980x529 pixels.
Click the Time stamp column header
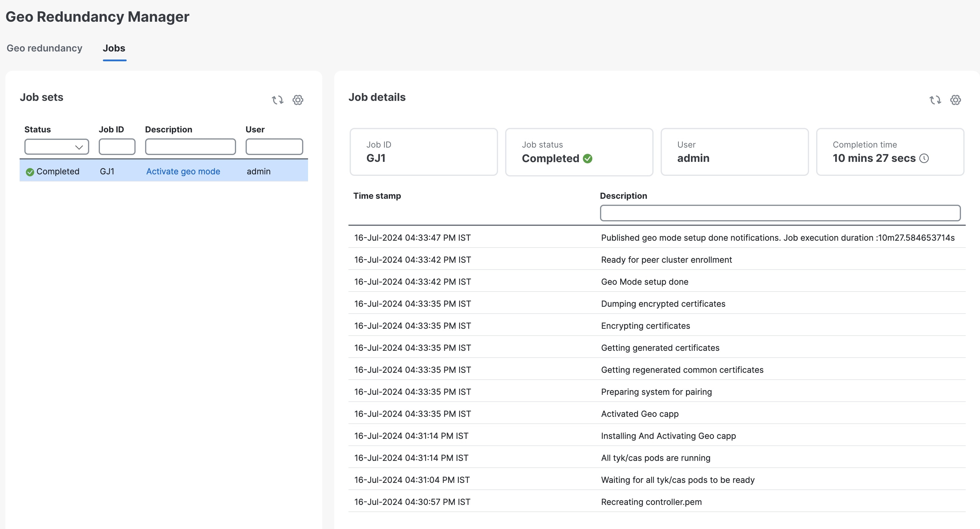(377, 196)
